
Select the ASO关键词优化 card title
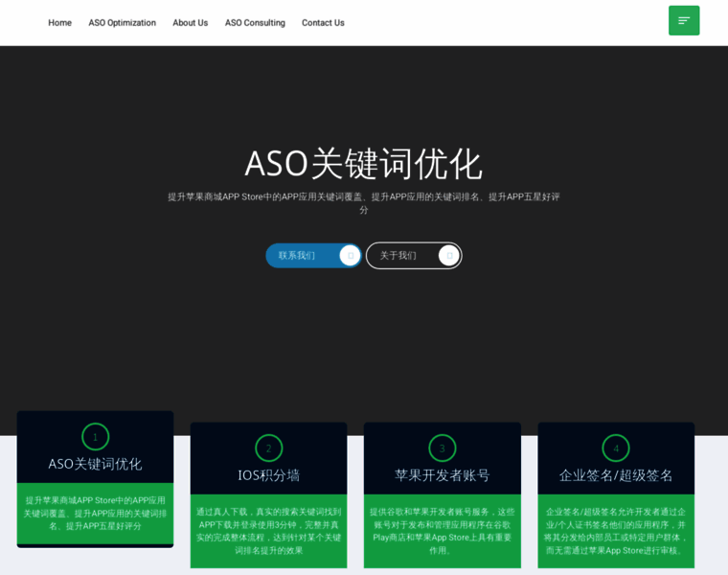[x=95, y=464]
